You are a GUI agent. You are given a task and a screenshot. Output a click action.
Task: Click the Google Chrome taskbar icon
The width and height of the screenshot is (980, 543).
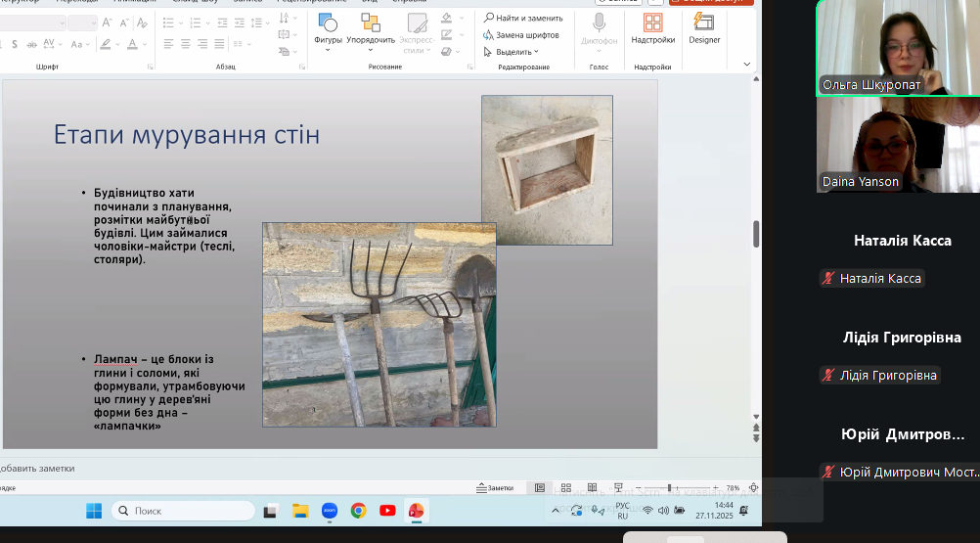point(358,511)
